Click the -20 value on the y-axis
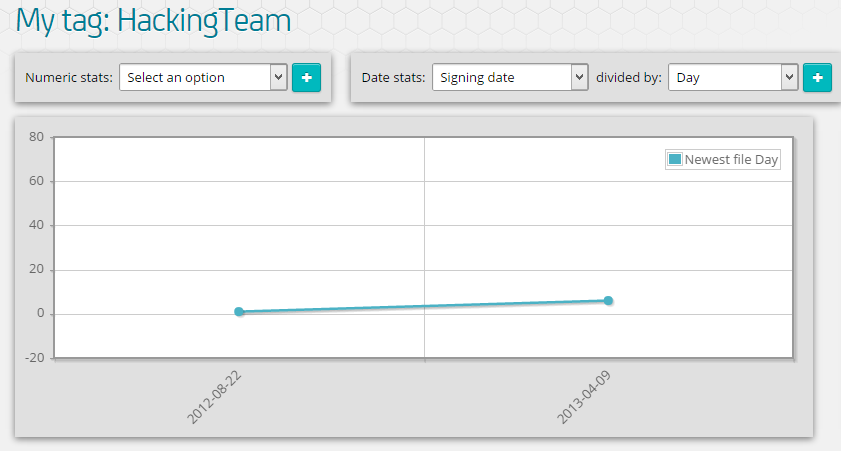Screen dimensions: 841x451 coord(34,358)
